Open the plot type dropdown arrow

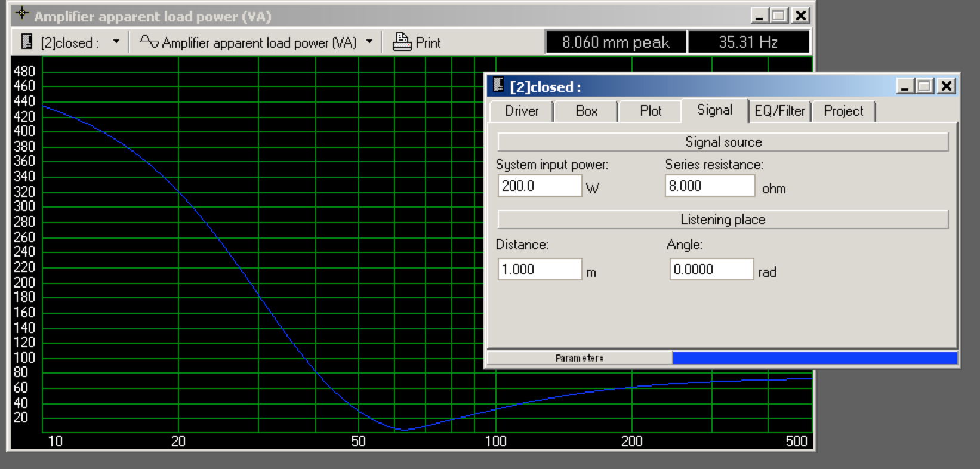[x=369, y=42]
